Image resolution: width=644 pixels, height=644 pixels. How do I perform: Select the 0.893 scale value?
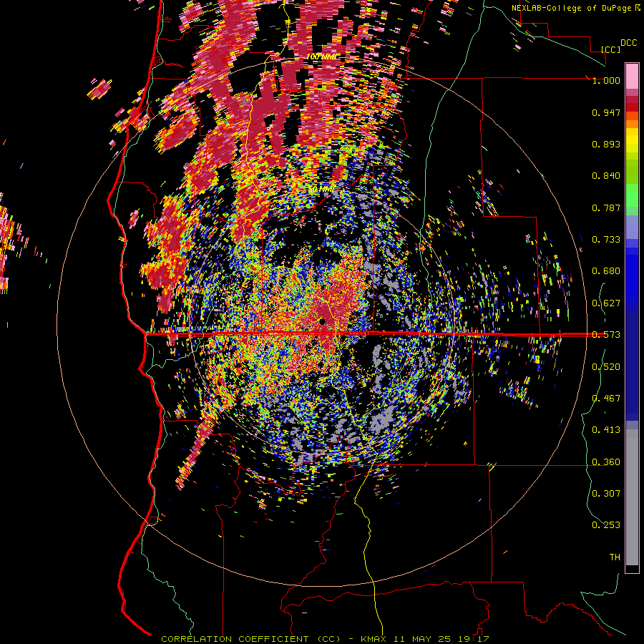pyautogui.click(x=606, y=144)
